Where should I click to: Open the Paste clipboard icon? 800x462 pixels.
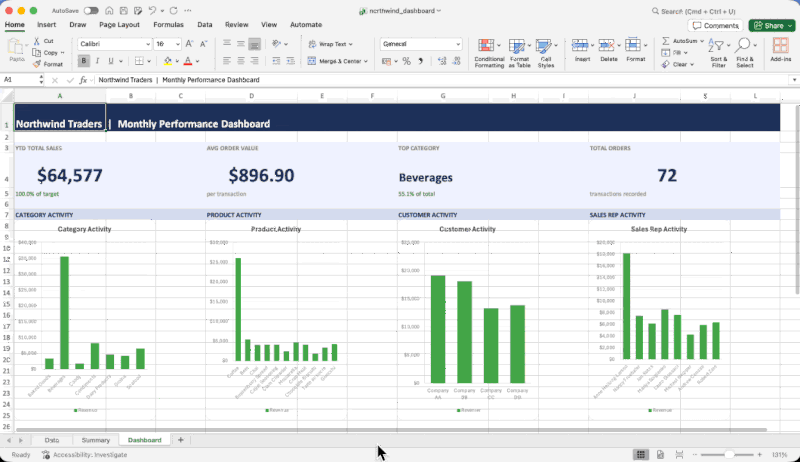tap(17, 48)
